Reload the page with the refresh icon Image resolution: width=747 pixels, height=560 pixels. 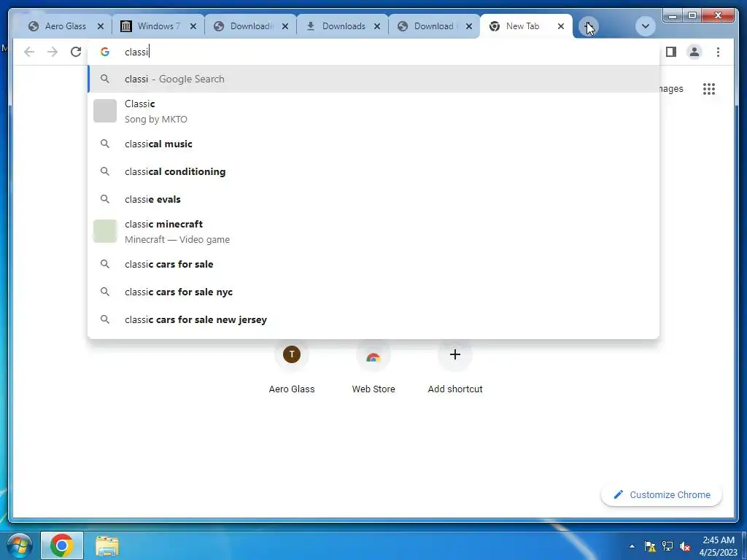pyautogui.click(x=76, y=52)
